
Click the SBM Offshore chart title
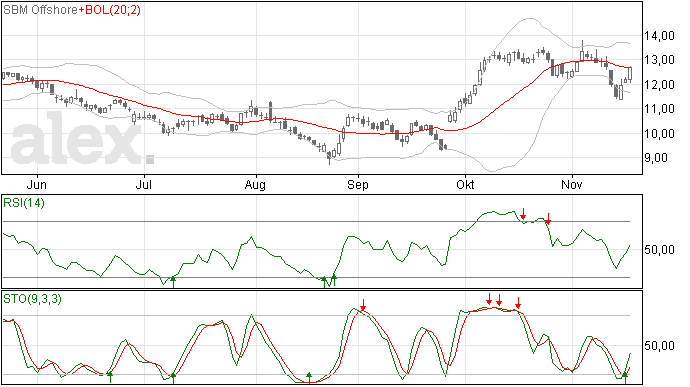pyautogui.click(x=40, y=10)
